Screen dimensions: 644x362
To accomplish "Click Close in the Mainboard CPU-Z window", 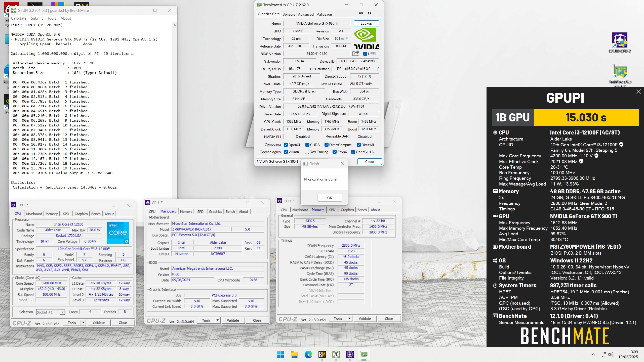I will 257,320.
